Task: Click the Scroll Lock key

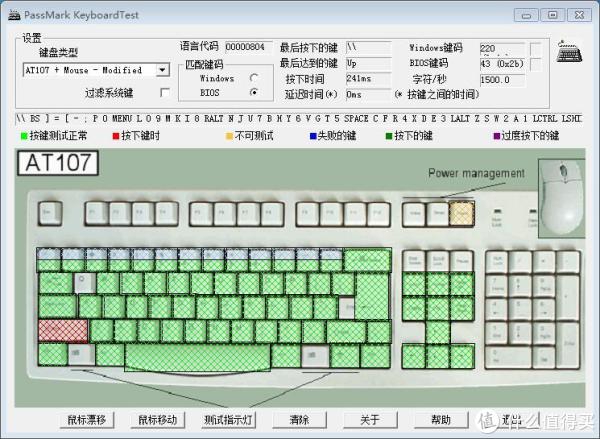Action: [x=438, y=261]
